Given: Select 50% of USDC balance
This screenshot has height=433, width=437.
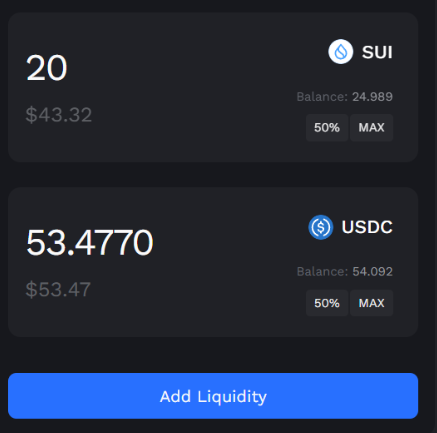Looking at the screenshot, I should pyautogui.click(x=327, y=303).
